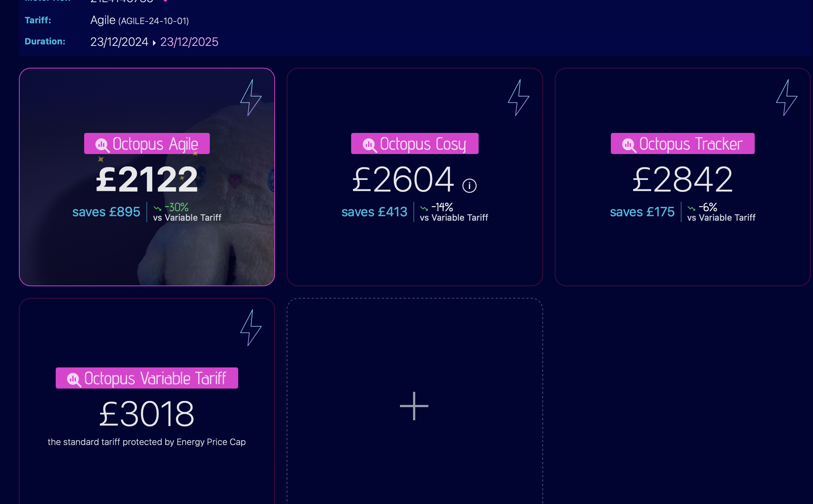Viewport: 813px width, 504px height.
Task: Open the info icon beside £2604
Action: (x=469, y=186)
